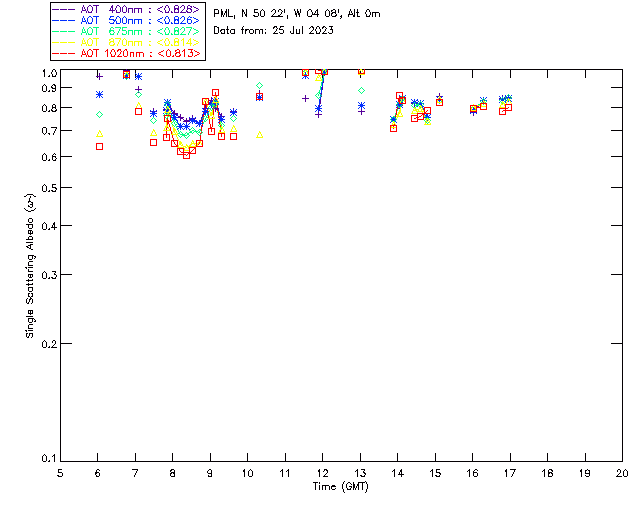Screen dimensions: 640x512
Task: Click the purple dashed line sample for 400nm
Action: click(65, 9)
